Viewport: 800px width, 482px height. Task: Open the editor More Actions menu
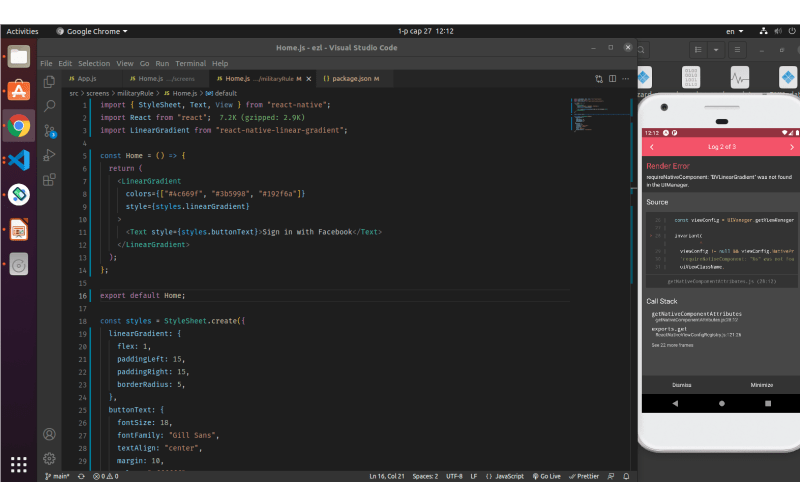pos(626,79)
